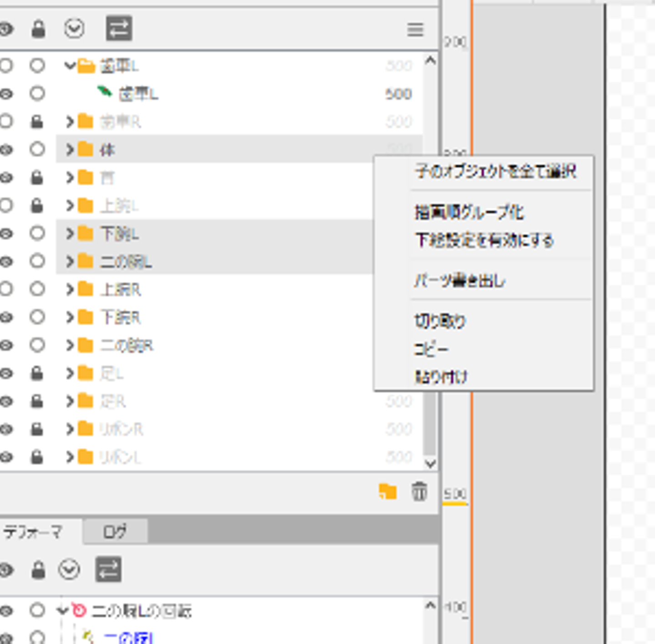The width and height of the screenshot is (655, 644).
Task: Hide the 下腕L part using its eye
Action: click(x=5, y=234)
